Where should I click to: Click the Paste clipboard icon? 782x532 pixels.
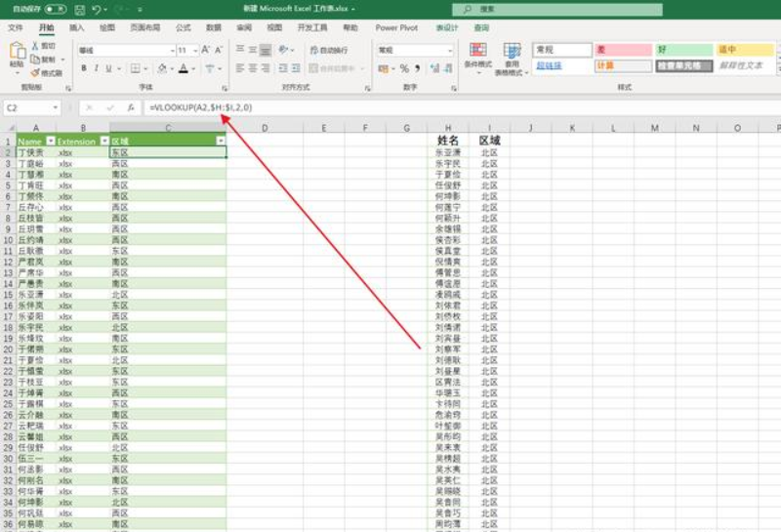[x=17, y=52]
